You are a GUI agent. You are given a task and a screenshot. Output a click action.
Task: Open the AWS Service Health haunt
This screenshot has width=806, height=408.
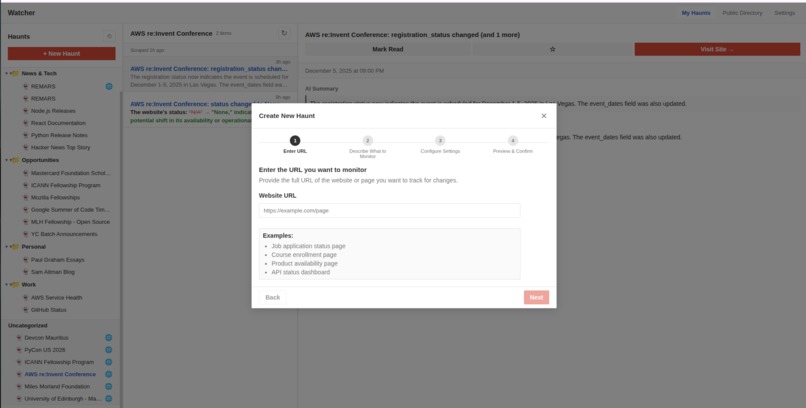pyautogui.click(x=57, y=298)
